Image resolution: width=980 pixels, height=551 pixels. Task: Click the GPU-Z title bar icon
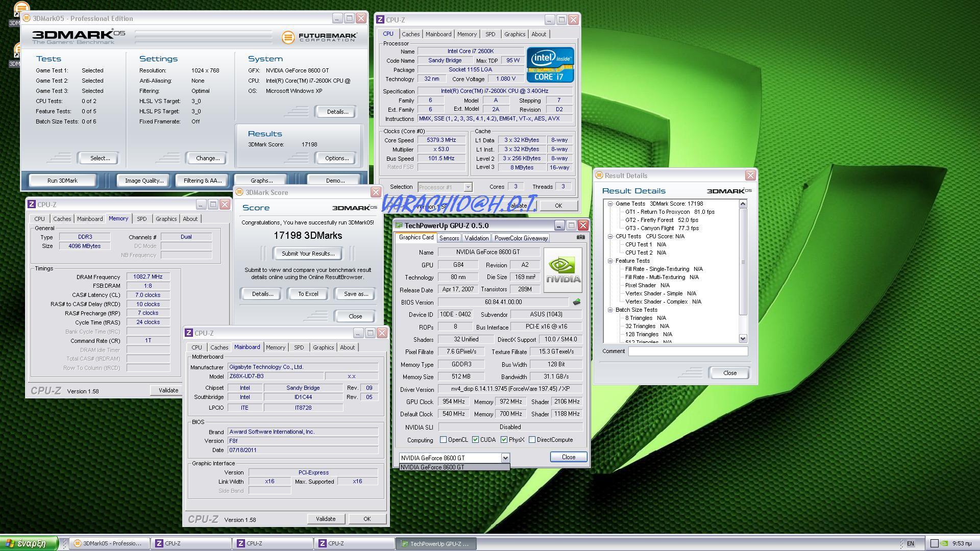point(399,226)
